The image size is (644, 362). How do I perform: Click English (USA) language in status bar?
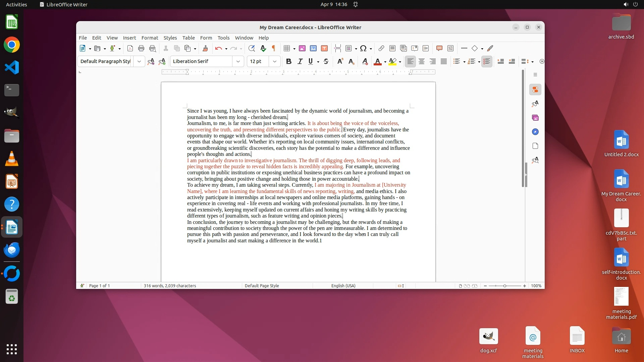343,286
